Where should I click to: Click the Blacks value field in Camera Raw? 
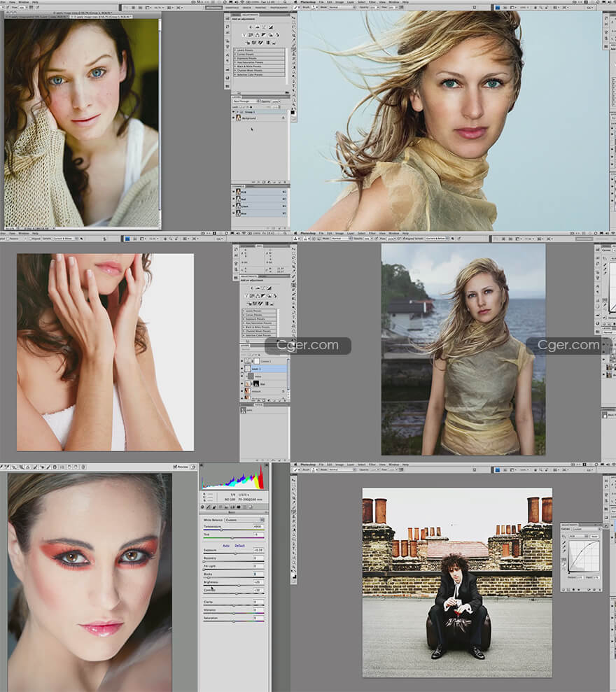click(x=258, y=574)
